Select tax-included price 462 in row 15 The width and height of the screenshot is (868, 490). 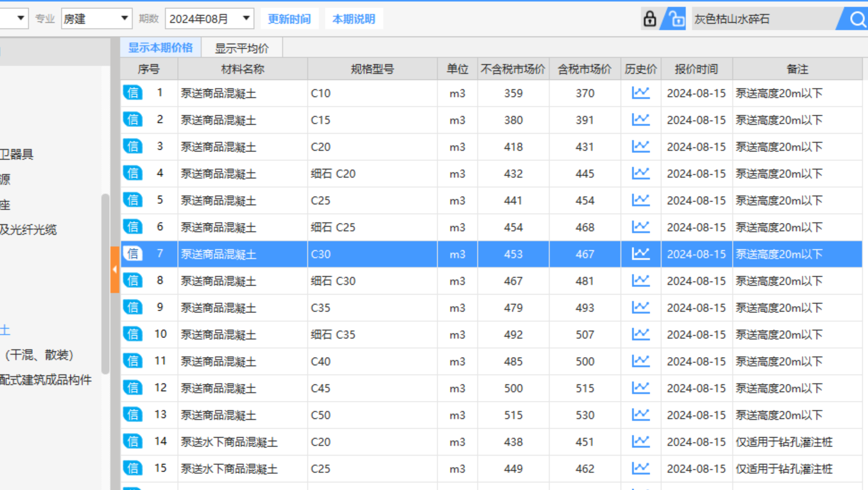[x=585, y=469]
